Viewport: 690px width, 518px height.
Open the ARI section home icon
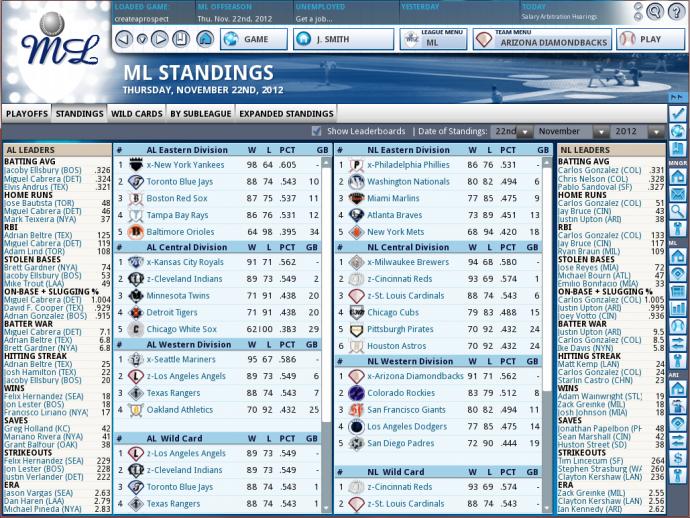coord(678,388)
